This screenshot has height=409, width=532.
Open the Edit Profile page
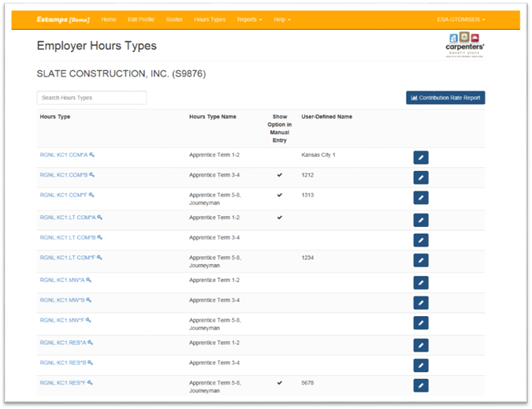(x=142, y=19)
